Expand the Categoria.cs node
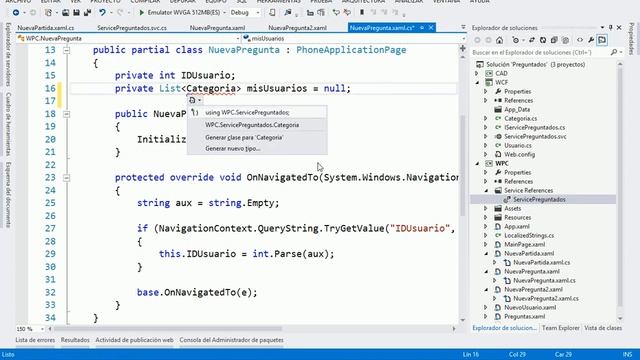The image size is (640, 360). click(x=486, y=118)
